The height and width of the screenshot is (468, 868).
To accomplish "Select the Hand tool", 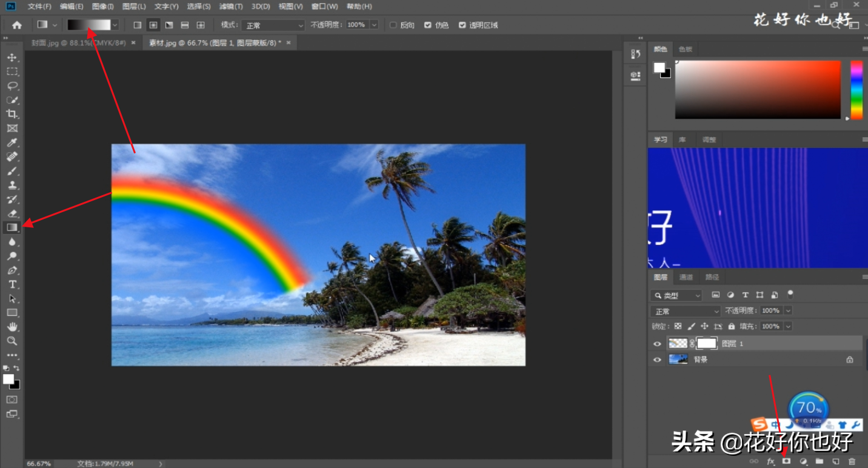I will (12, 327).
